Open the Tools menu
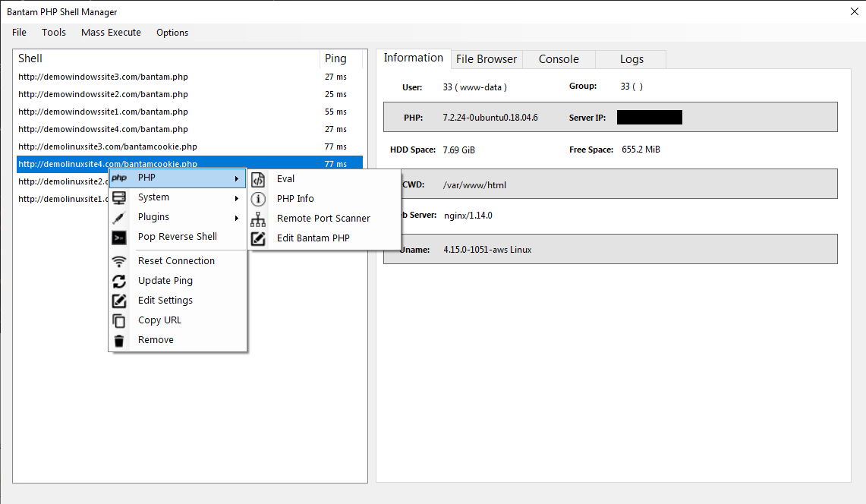This screenshot has height=504, width=866. (x=53, y=32)
